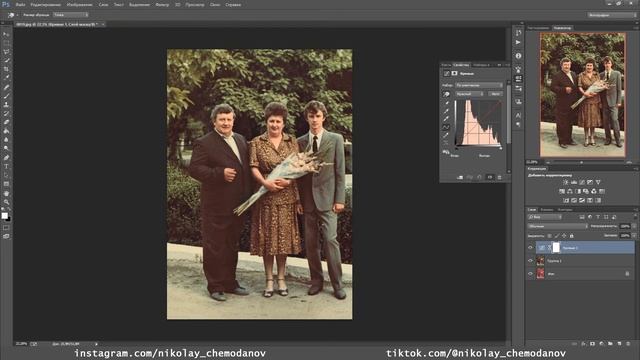Toggle lock image pixels in Layers

pos(557,236)
